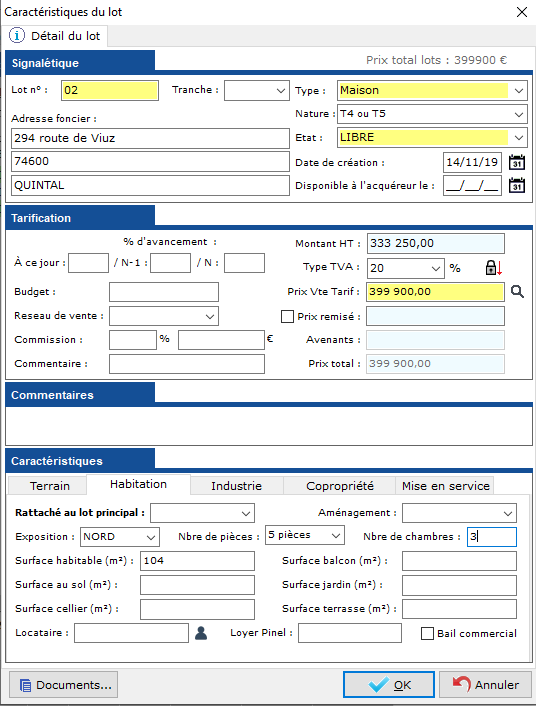Click the postal code field 74600

[150, 161]
